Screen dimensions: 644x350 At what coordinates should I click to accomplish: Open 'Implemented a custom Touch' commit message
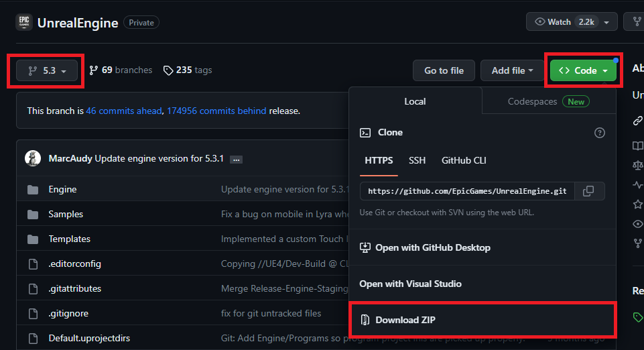point(285,239)
